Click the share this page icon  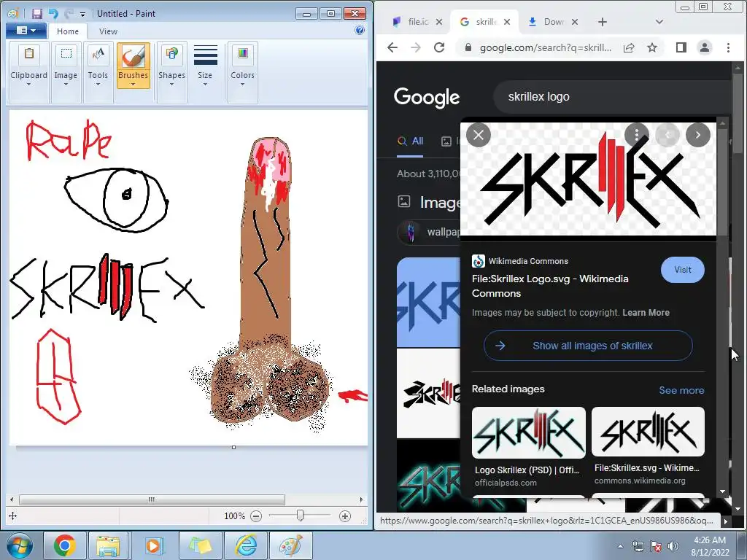[x=629, y=47]
